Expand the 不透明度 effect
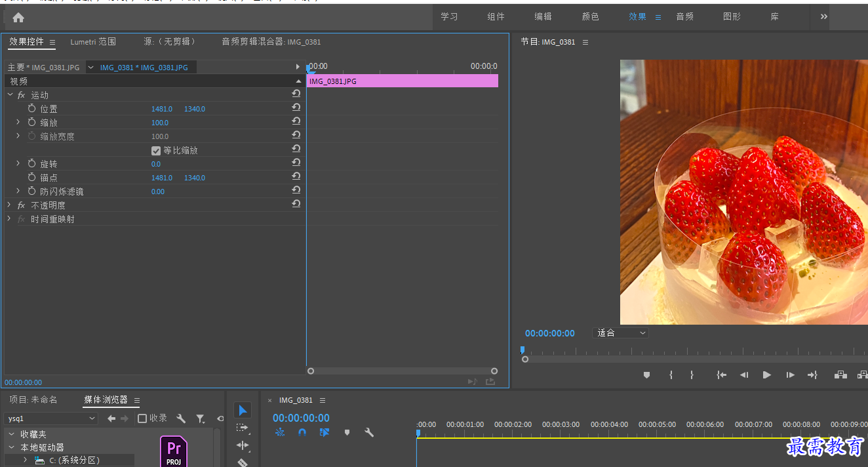The width and height of the screenshot is (868, 467). pos(9,205)
